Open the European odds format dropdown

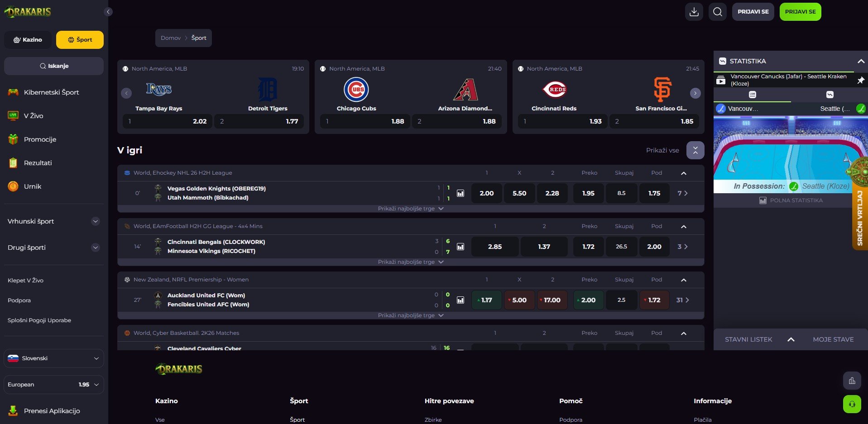coord(54,385)
